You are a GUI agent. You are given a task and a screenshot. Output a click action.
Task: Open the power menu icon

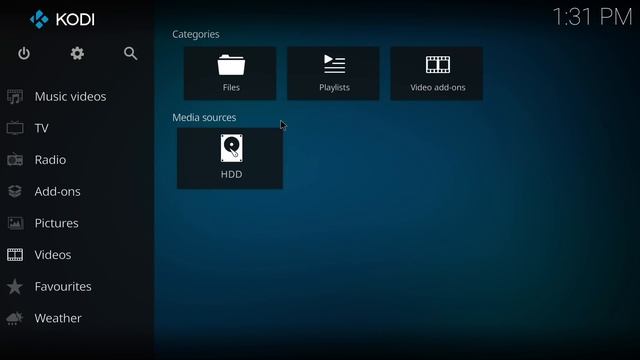tap(24, 53)
